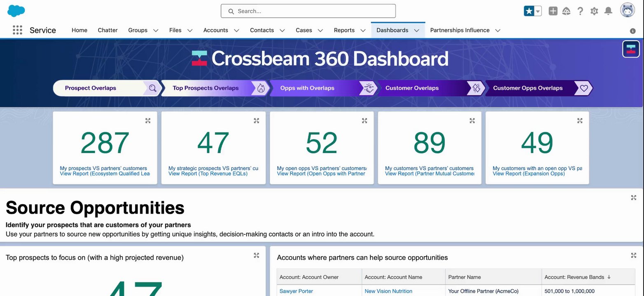Screen dimensions: 644x296
Task: Select the Dashboards tab
Action: [x=392, y=30]
